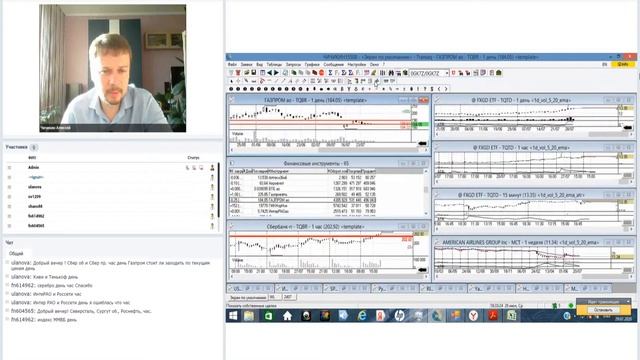Click the 'ГАЗПРОМ ао - TQBR' chart title bar
Image resolution: width=640 pixels, height=360 pixels.
tap(315, 100)
